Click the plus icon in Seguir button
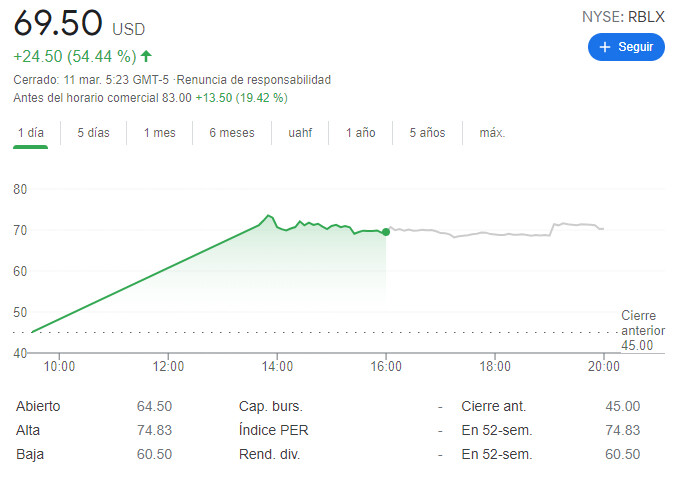This screenshot has height=482, width=697. [x=604, y=47]
